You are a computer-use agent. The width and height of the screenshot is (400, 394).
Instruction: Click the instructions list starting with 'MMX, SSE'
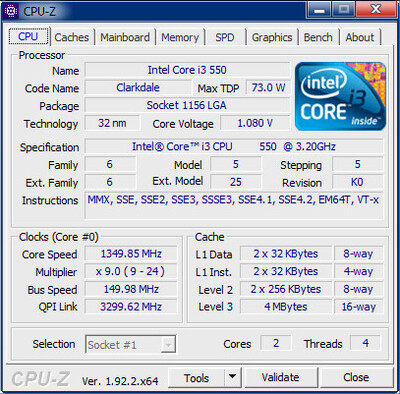coord(234,205)
